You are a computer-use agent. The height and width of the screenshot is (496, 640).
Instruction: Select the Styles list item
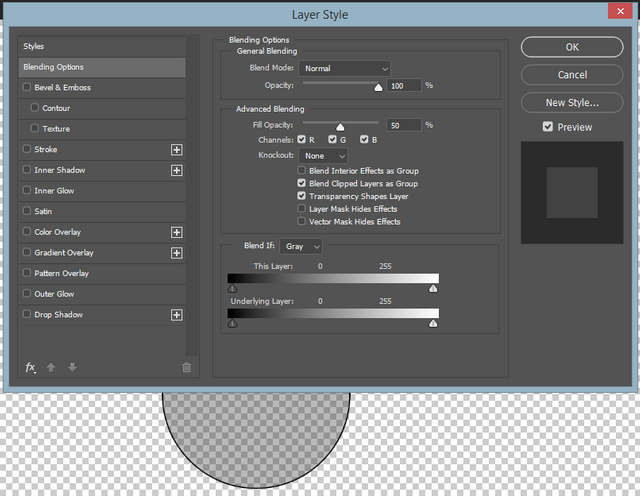click(x=102, y=46)
